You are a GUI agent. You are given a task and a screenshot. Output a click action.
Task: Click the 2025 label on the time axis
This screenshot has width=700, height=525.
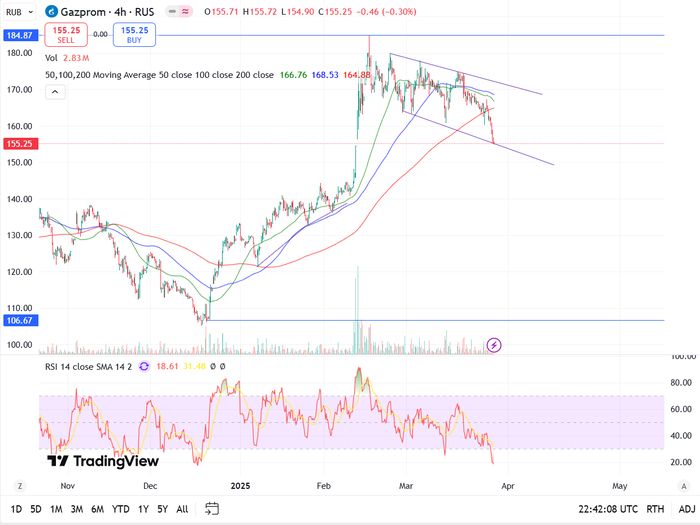point(240,486)
